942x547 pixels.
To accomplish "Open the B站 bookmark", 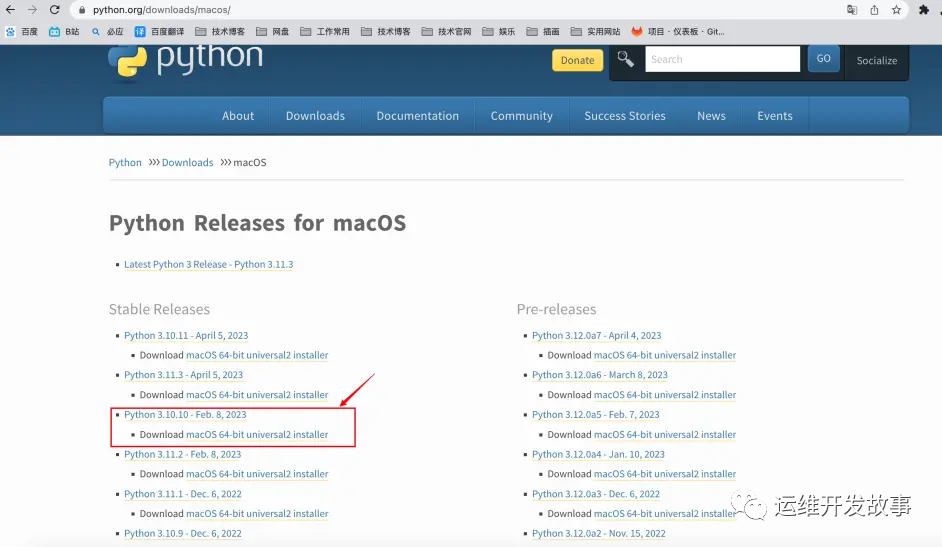I will click(x=64, y=31).
